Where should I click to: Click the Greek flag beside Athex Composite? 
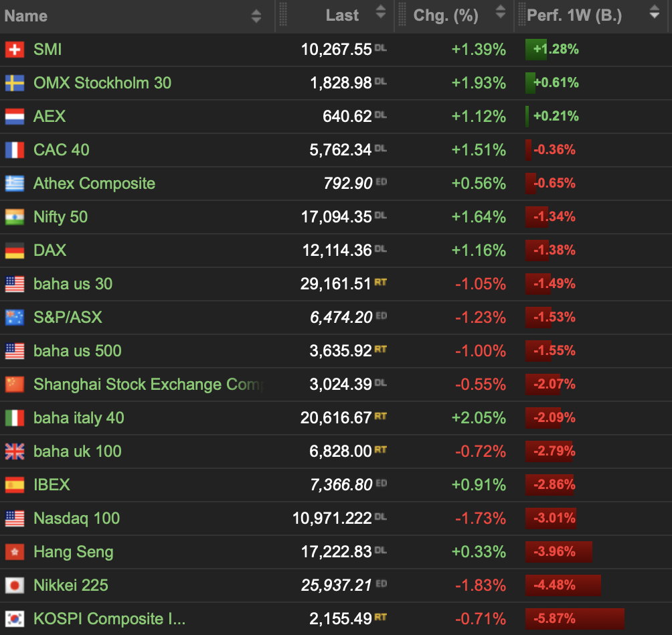pyautogui.click(x=15, y=184)
